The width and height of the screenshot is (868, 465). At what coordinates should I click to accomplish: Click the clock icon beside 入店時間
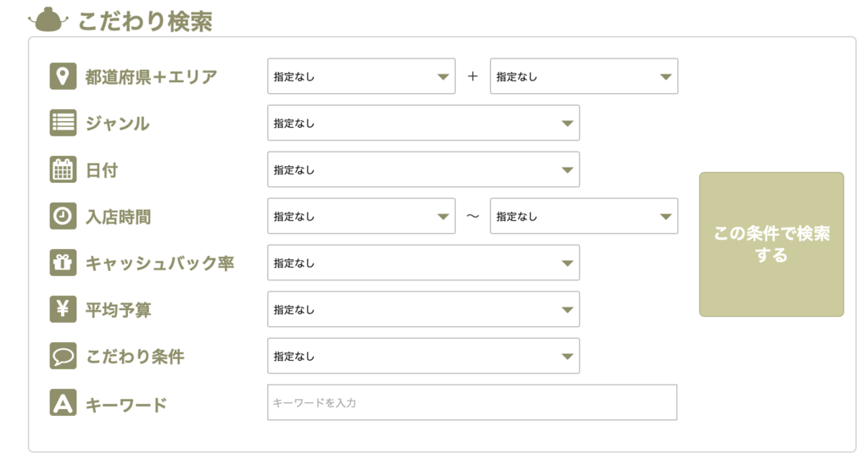point(63,216)
